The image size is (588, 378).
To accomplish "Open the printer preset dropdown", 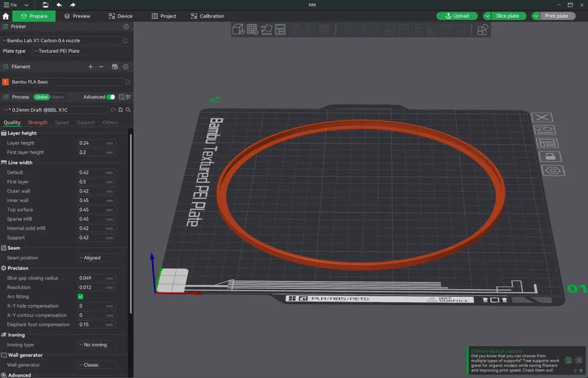I will click(x=61, y=41).
